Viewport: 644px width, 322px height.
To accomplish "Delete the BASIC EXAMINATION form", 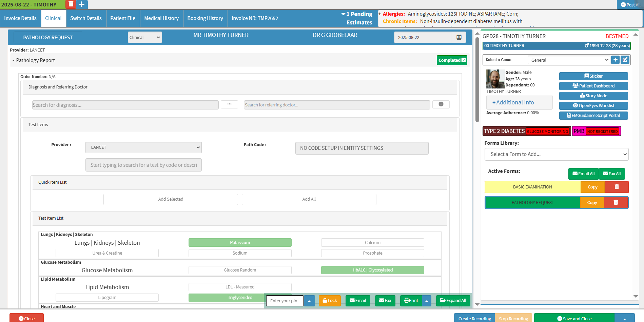I will (617, 187).
